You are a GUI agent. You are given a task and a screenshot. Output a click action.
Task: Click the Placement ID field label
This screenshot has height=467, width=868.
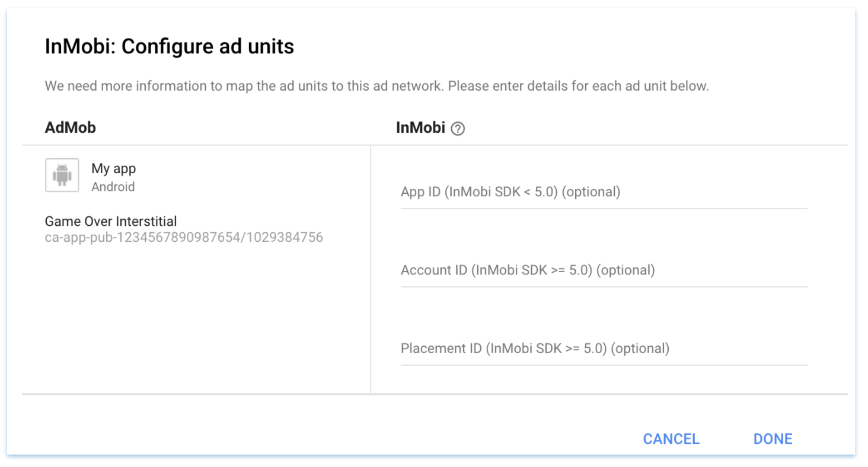[x=534, y=348]
